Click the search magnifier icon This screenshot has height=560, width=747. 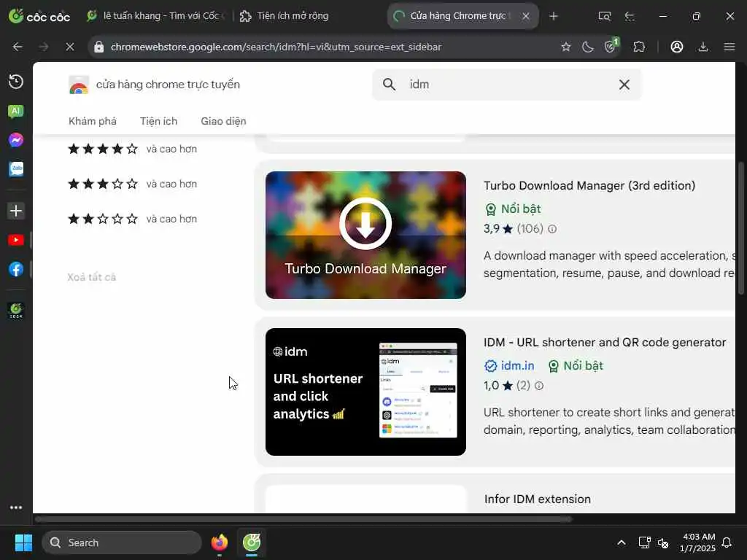tap(390, 85)
